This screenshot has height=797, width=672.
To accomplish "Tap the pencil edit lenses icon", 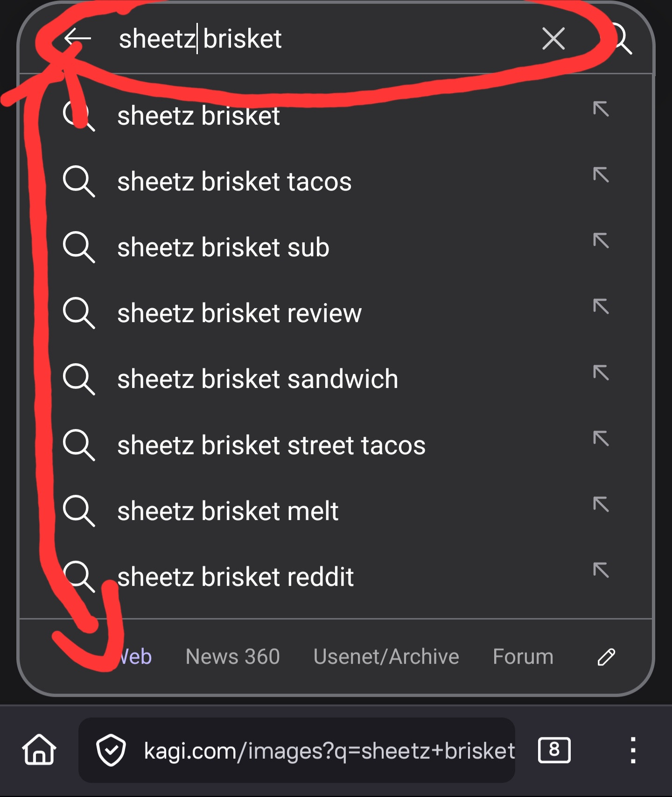I will [606, 657].
